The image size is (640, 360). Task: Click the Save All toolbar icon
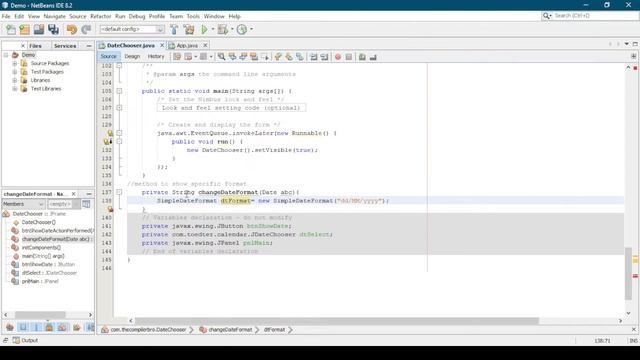point(53,29)
